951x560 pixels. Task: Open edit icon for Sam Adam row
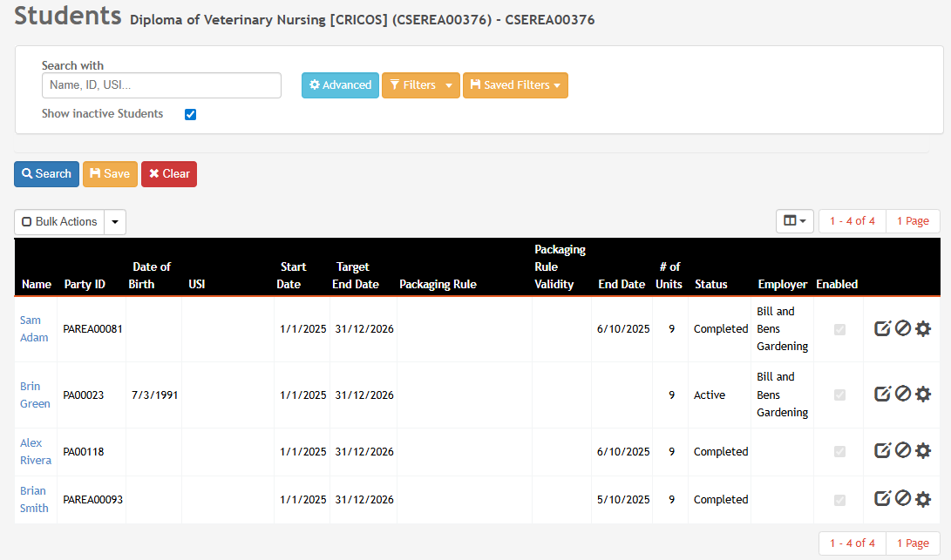coord(882,328)
